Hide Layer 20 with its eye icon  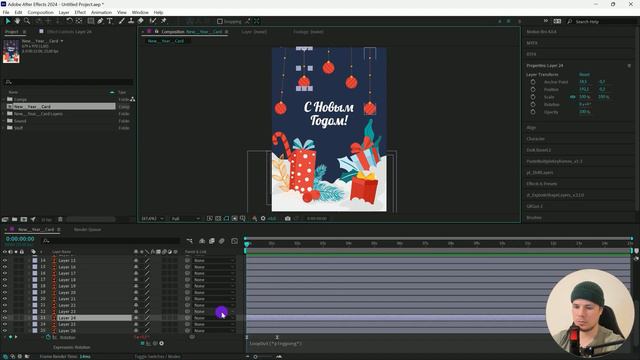(5, 292)
